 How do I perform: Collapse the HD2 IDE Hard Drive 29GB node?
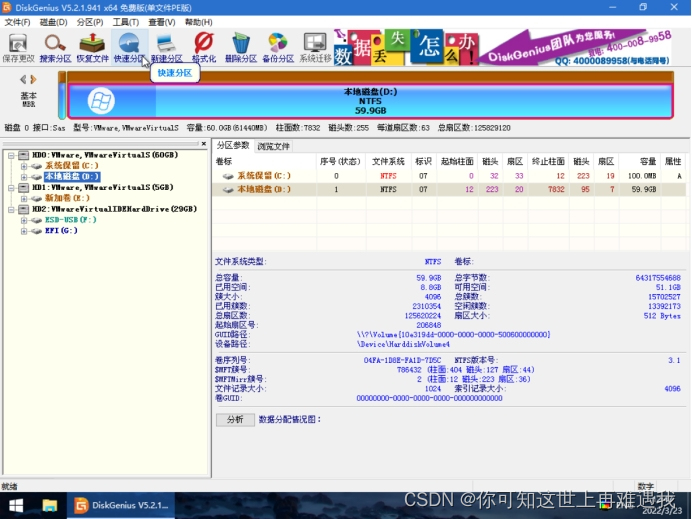[x=12, y=209]
